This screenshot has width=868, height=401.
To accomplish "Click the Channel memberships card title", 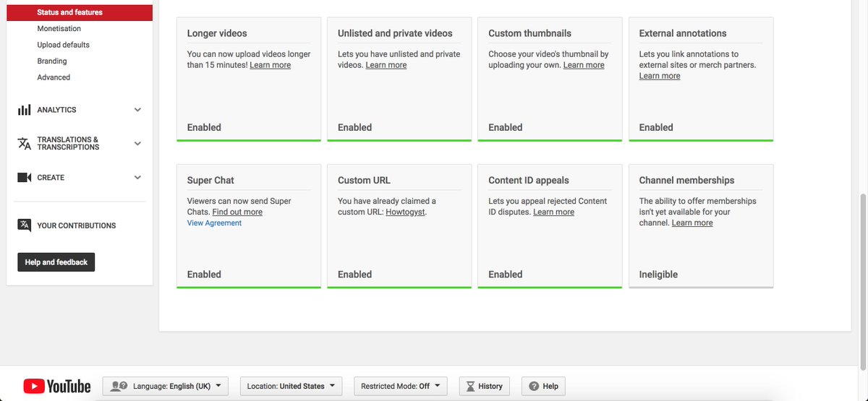I will click(686, 181).
